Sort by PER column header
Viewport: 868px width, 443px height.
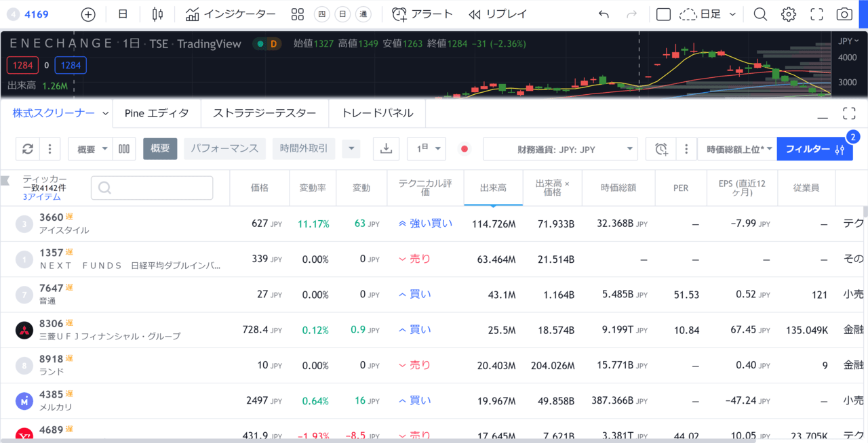tap(681, 188)
